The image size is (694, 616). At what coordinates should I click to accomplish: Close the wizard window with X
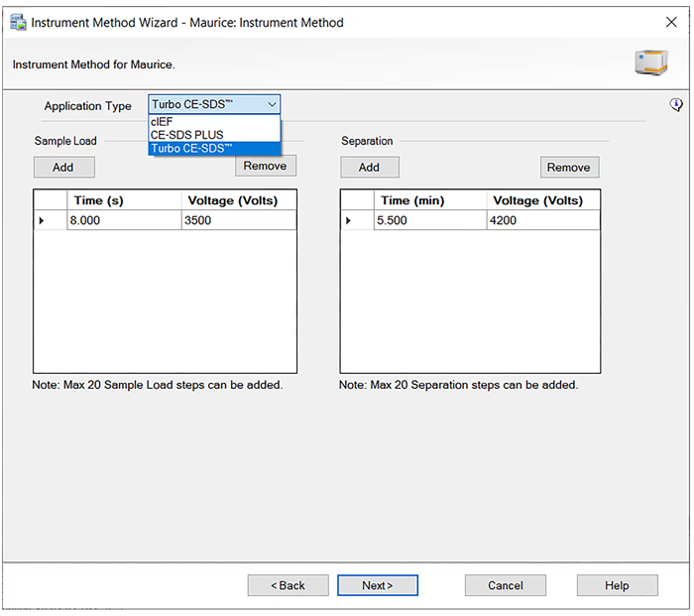[671, 22]
